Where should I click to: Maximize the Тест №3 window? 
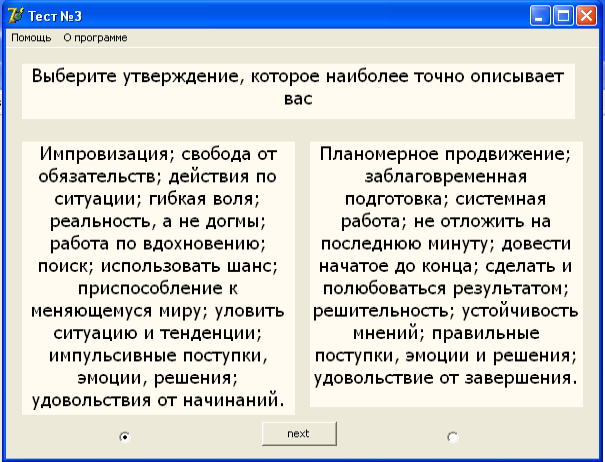(x=563, y=16)
